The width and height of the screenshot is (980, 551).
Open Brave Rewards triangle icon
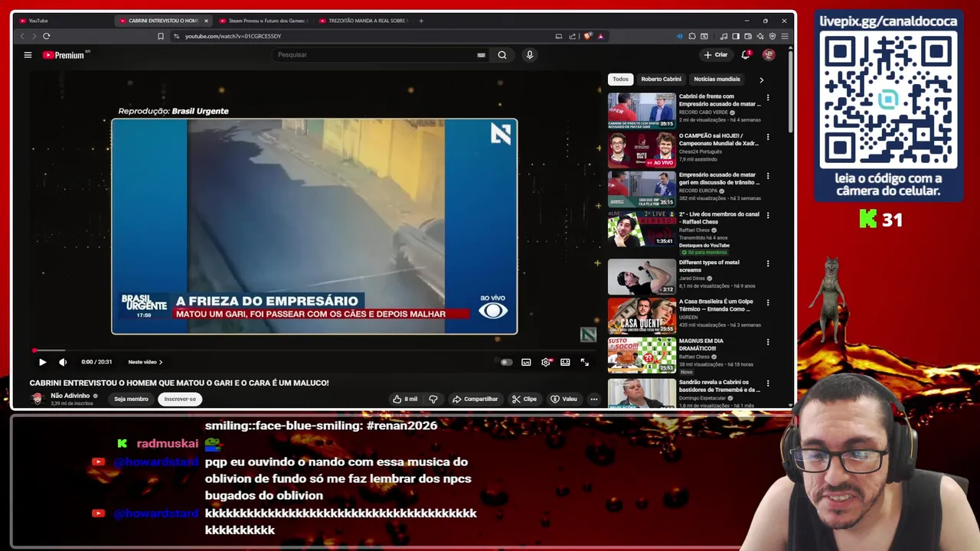click(x=600, y=36)
